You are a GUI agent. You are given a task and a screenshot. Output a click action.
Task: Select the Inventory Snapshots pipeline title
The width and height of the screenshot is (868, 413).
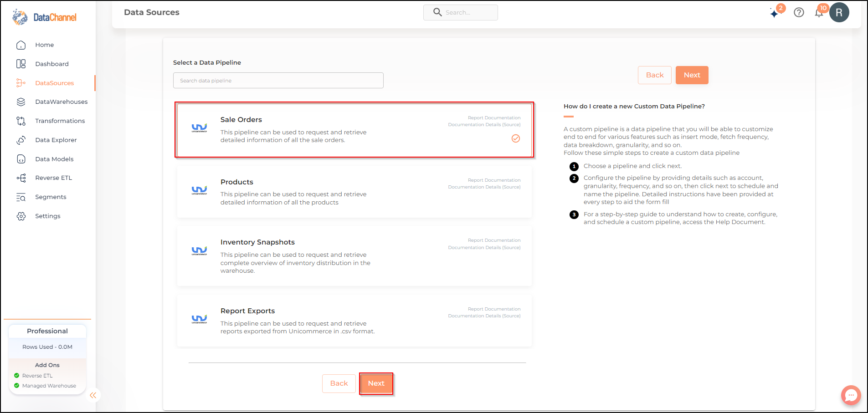point(257,242)
